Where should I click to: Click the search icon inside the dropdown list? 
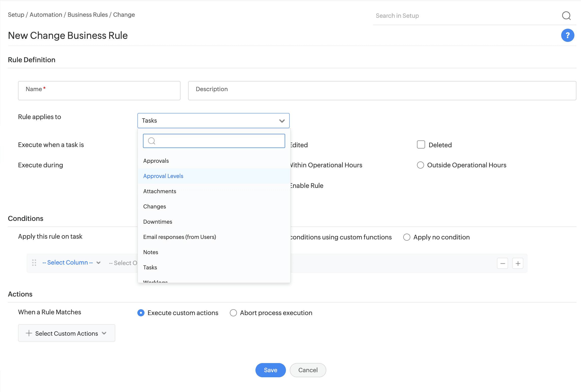[x=152, y=141]
